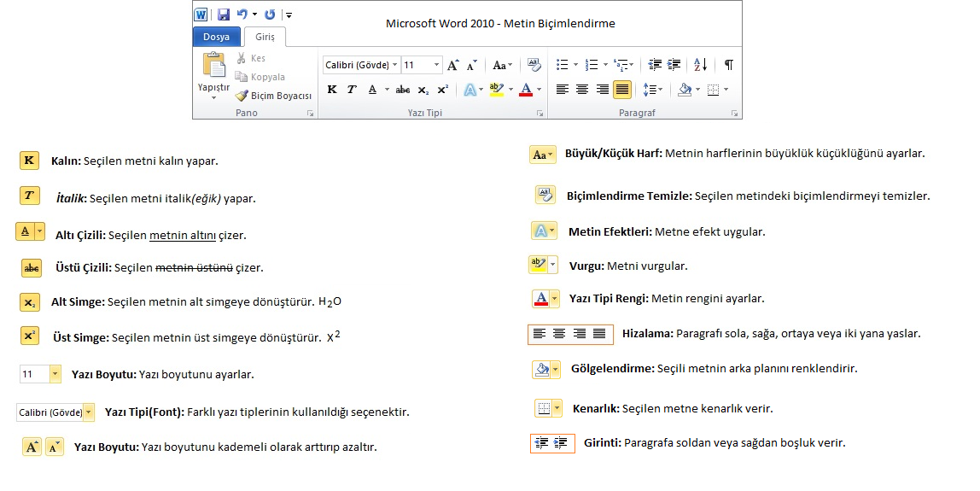Click the Biçim Boyacısı button

274,96
